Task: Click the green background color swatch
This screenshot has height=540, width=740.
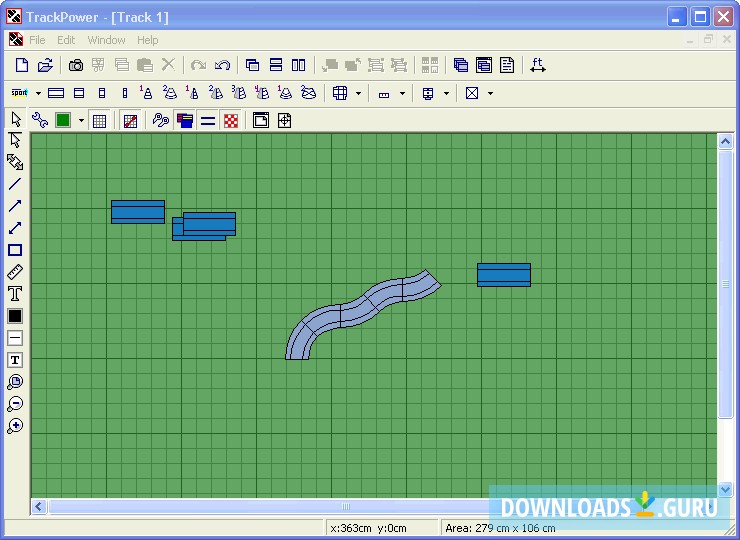Action: click(x=63, y=120)
